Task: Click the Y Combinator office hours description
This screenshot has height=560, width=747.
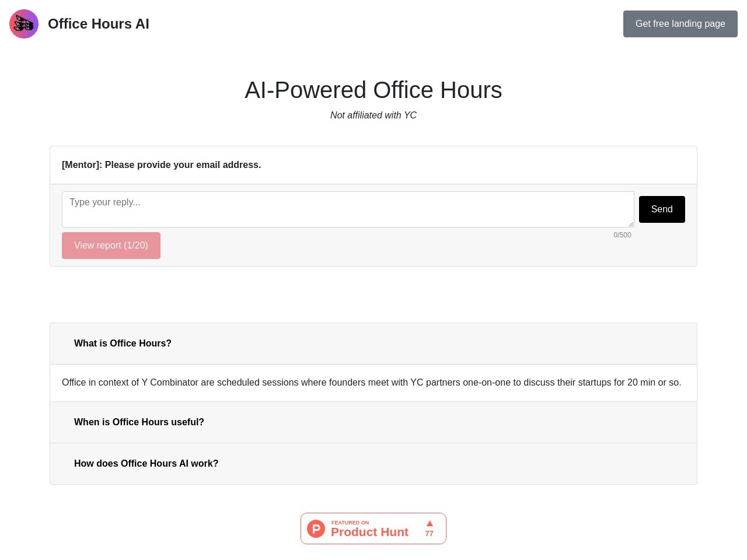Action: tap(372, 383)
